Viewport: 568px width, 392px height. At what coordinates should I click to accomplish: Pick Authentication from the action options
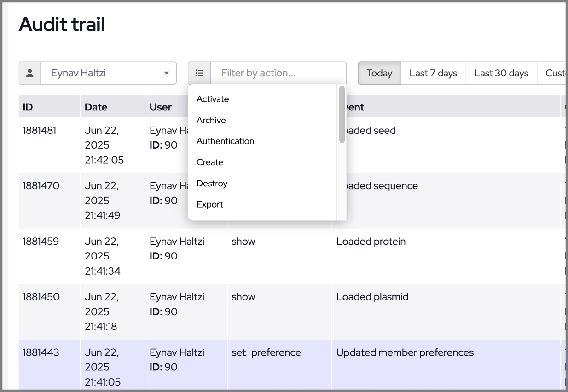(225, 141)
